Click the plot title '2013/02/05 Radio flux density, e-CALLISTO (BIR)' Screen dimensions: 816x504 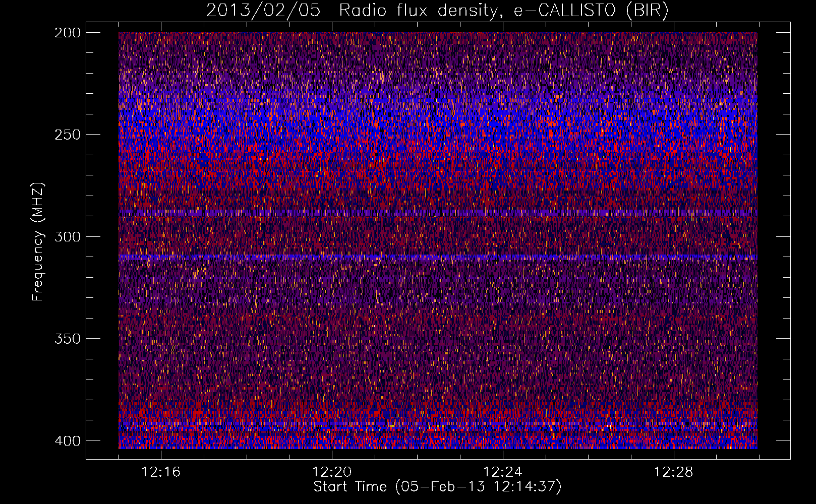pos(437,11)
